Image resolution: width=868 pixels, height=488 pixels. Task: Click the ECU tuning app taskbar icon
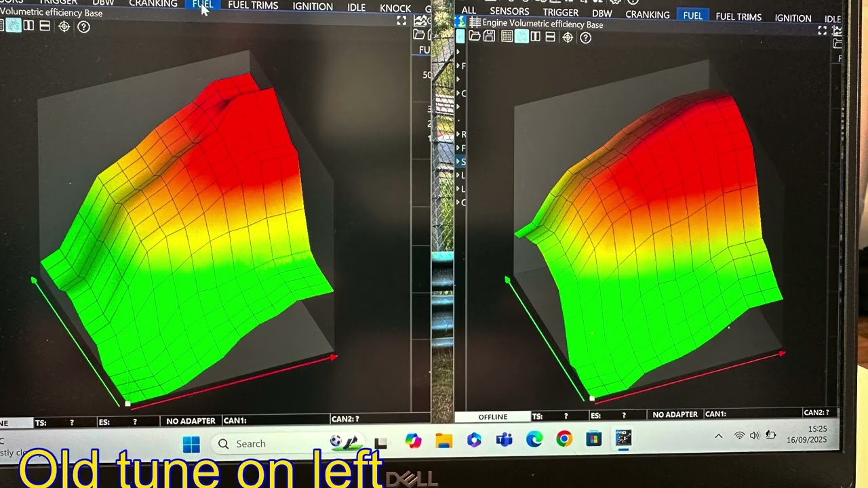[x=623, y=439]
